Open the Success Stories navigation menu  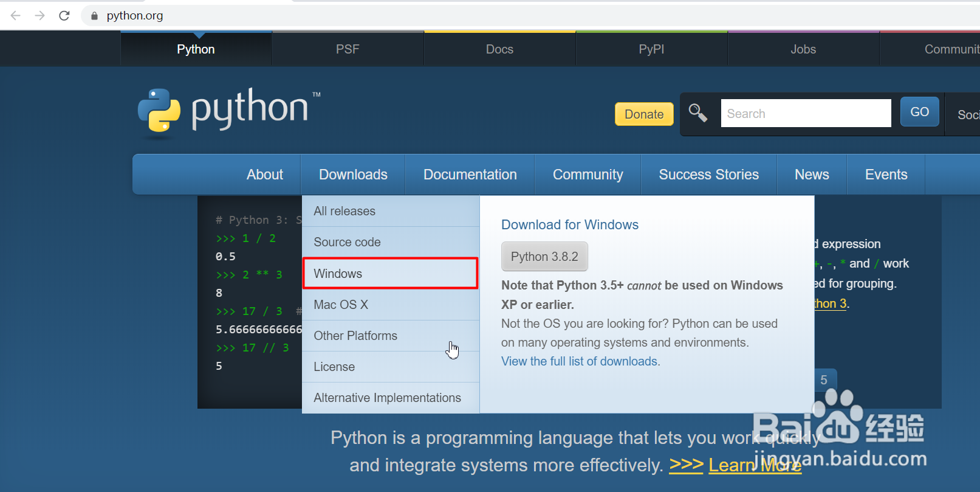point(708,175)
